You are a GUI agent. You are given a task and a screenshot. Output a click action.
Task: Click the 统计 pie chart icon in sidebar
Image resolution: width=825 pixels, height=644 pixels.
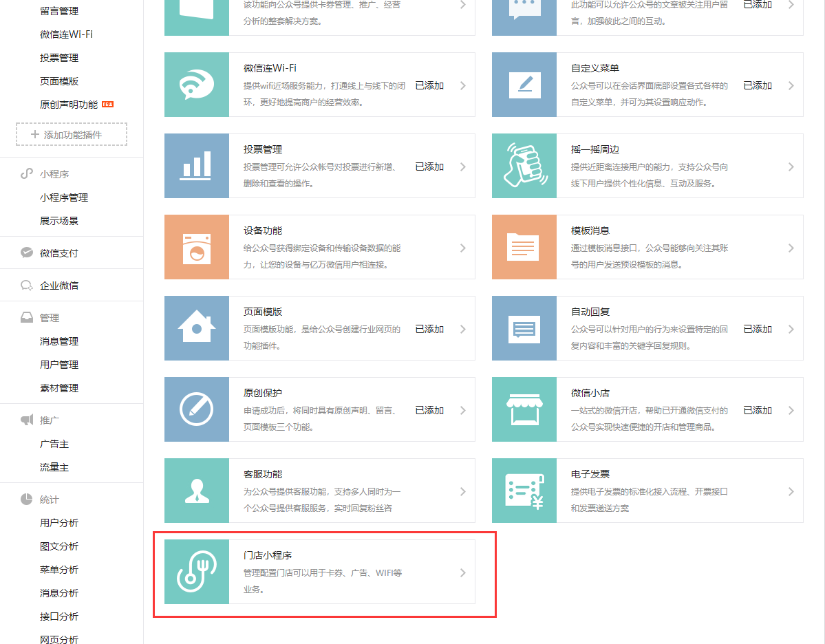tap(26, 499)
